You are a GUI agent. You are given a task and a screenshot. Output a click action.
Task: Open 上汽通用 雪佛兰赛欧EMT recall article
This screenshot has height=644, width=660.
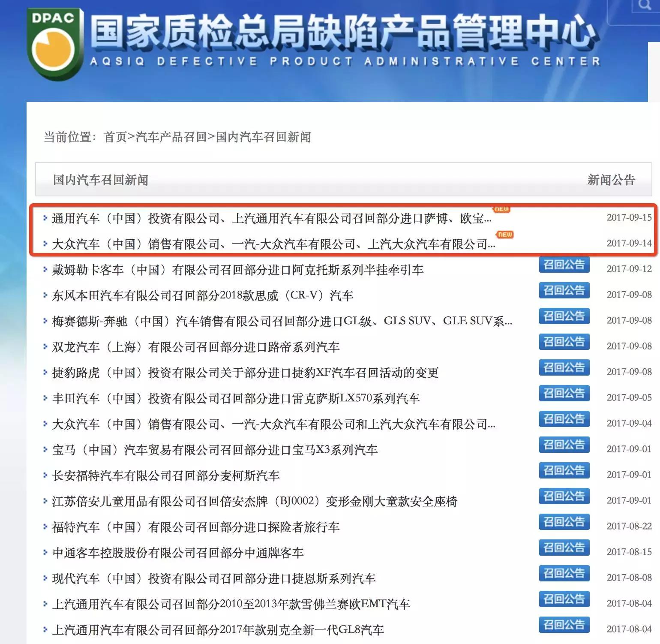[x=231, y=605]
